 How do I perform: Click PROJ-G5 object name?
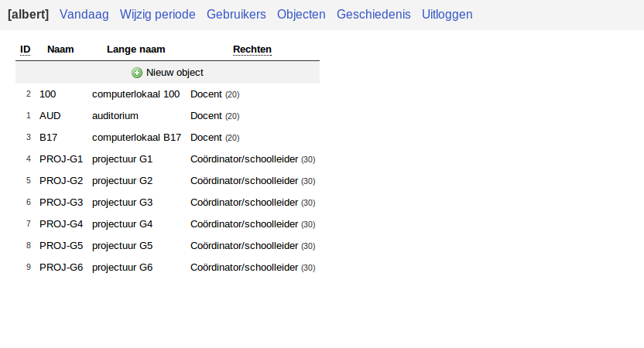click(60, 246)
